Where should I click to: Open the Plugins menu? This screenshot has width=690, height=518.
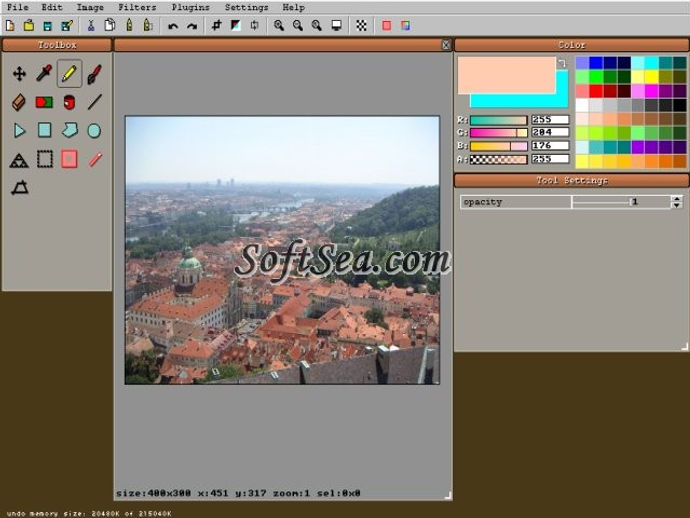(190, 7)
